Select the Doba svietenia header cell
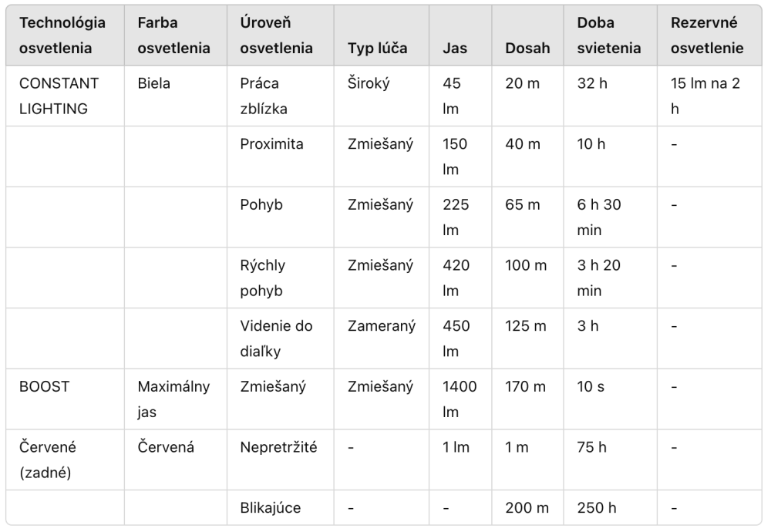 point(610,35)
